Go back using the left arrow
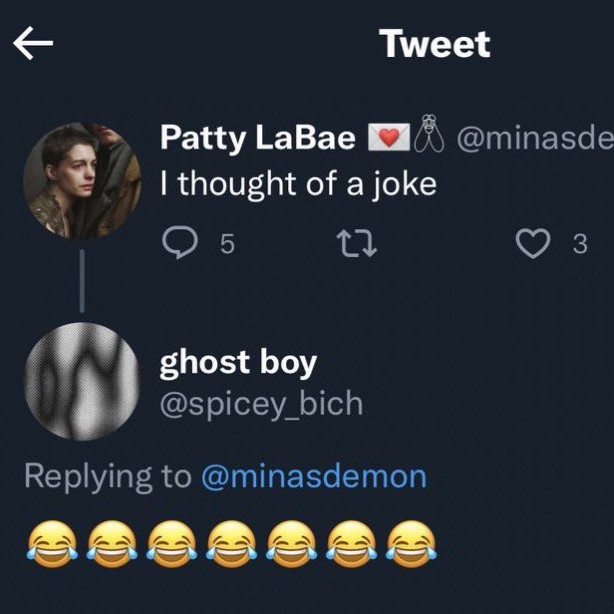 coord(33,44)
